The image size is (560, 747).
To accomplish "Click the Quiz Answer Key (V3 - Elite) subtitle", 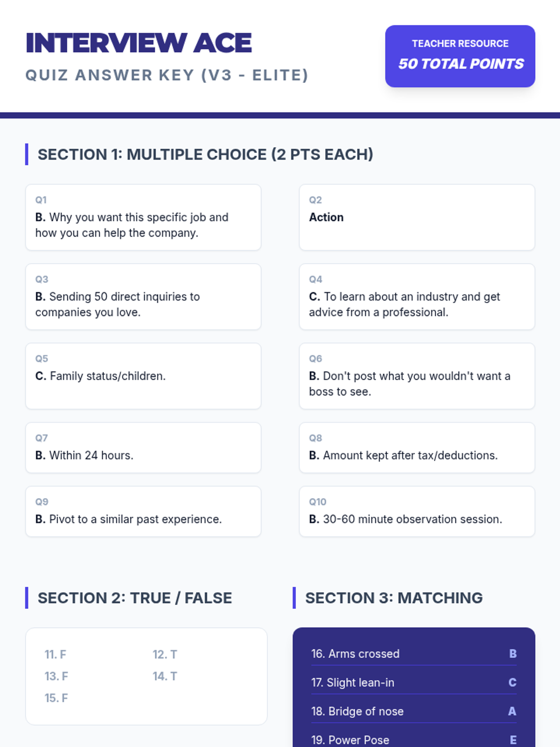I will [167, 75].
